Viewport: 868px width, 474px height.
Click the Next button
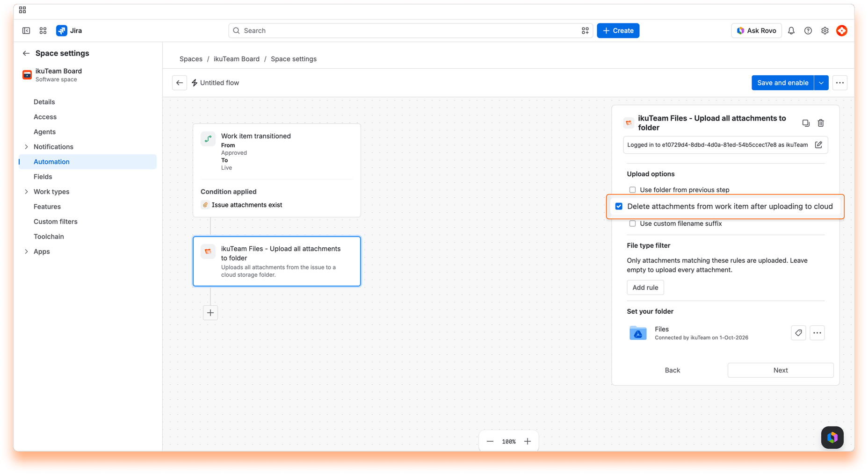pyautogui.click(x=780, y=370)
